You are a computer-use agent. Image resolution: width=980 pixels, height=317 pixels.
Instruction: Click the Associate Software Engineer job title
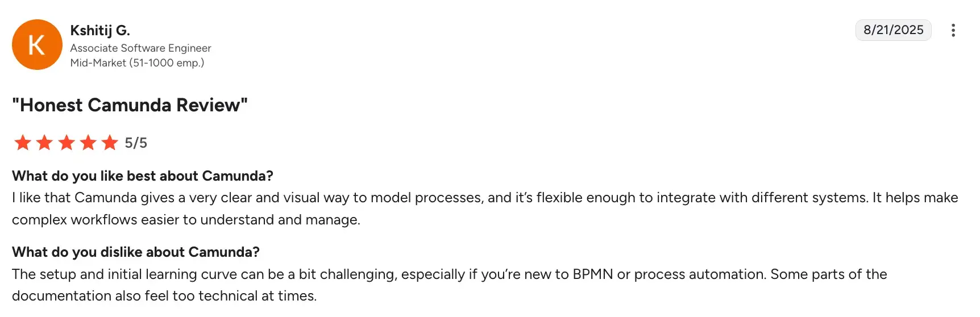click(140, 48)
